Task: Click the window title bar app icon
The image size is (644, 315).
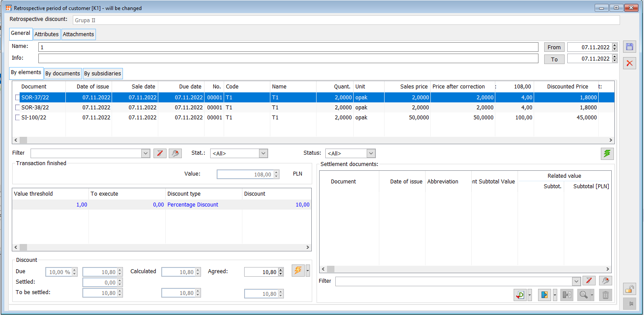Action: tap(8, 8)
